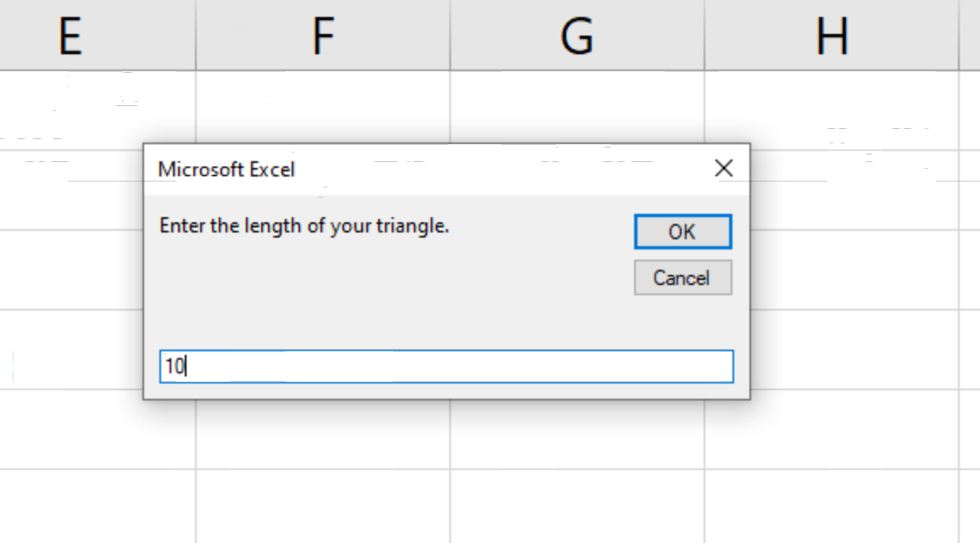980x543 pixels.
Task: Cancel the triangle length prompt
Action: [x=682, y=277]
